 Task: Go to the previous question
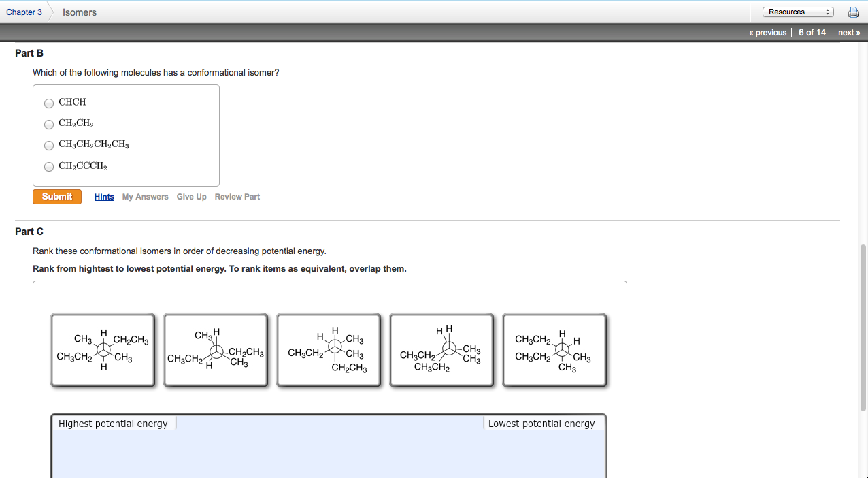click(767, 33)
